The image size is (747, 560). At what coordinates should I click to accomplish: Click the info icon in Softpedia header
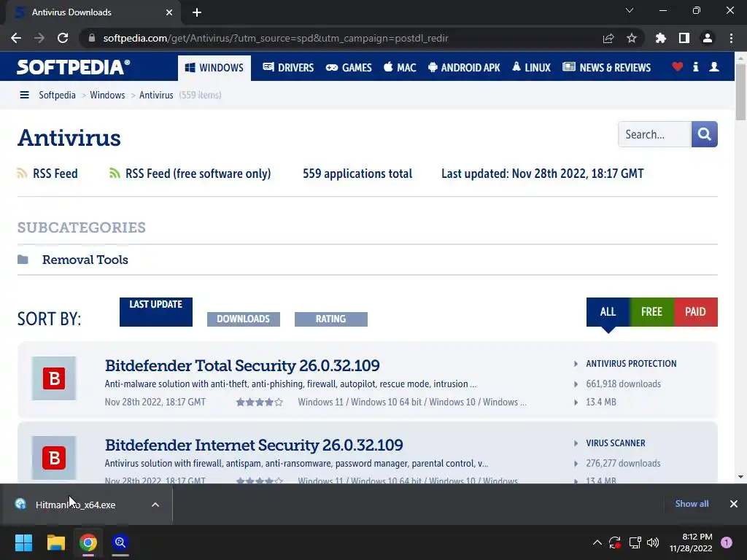[x=696, y=67]
